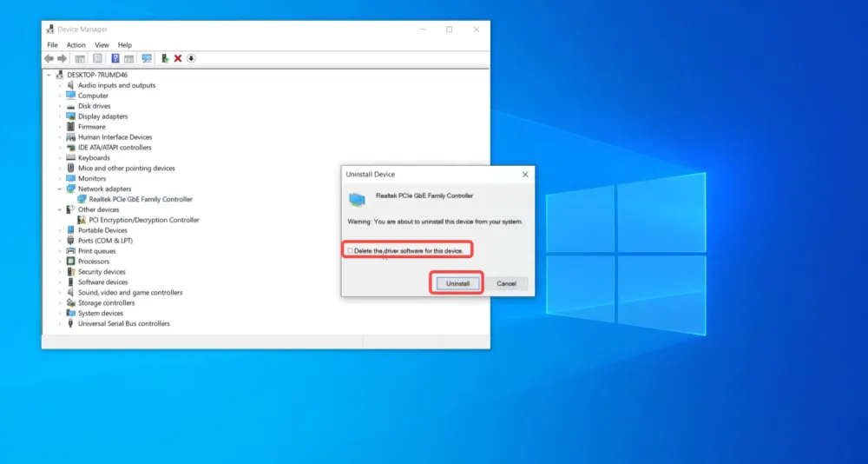The image size is (868, 464).
Task: Select the Human Interface Devices icon
Action: 70,137
